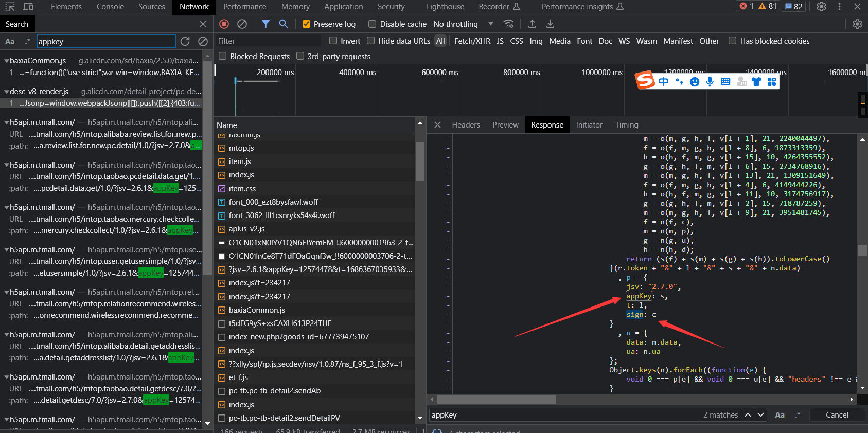Export HAR with the download icon

(550, 24)
